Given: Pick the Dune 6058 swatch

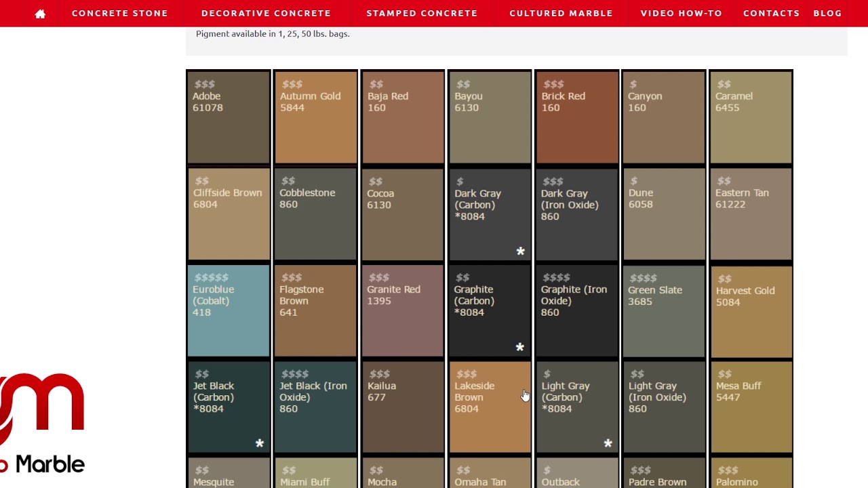Looking at the screenshot, I should [x=664, y=214].
